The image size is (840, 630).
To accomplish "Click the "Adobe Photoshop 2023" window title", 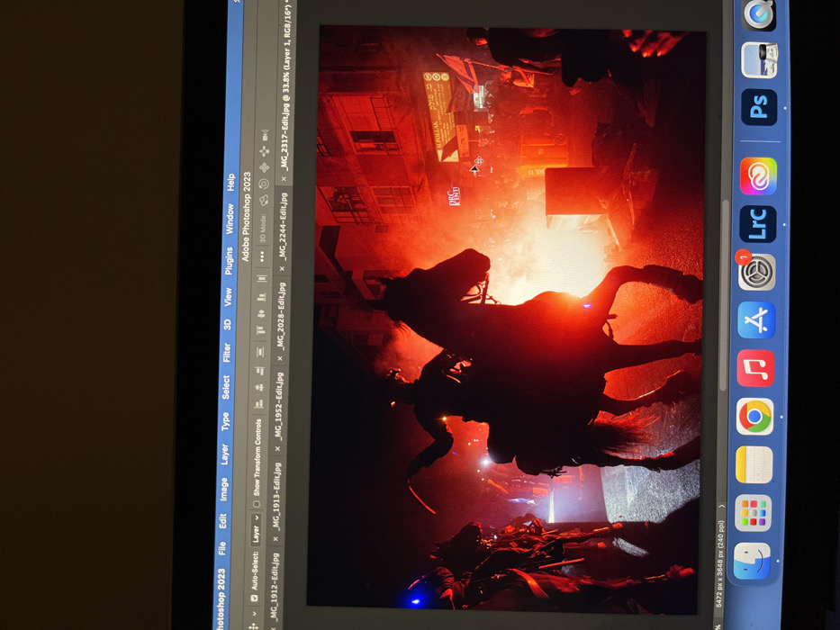I will tap(246, 216).
